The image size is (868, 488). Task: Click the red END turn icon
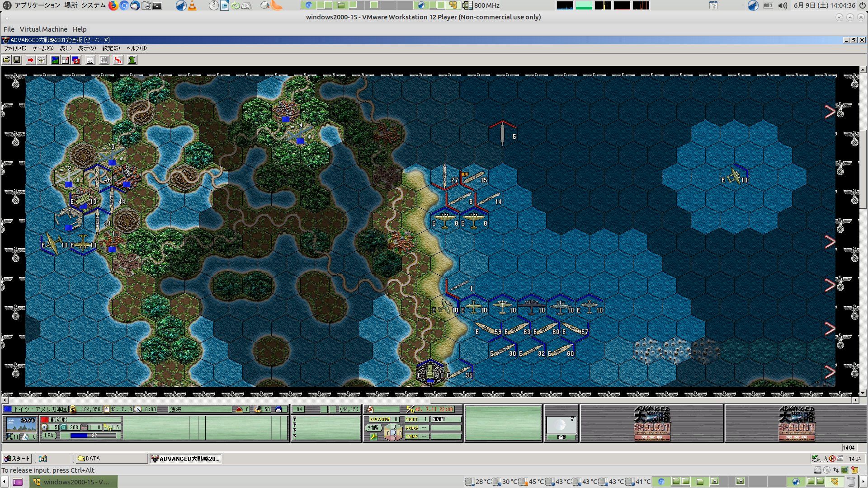[x=118, y=60]
